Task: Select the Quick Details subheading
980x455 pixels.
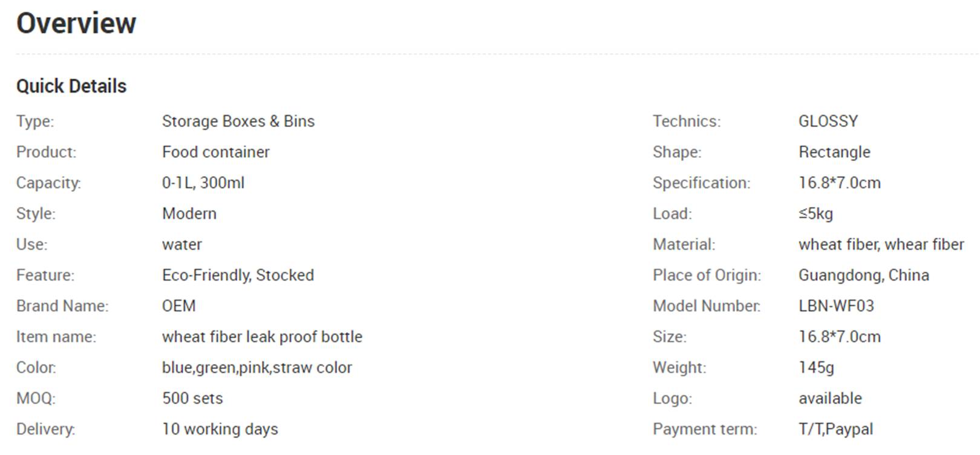Action: click(71, 86)
